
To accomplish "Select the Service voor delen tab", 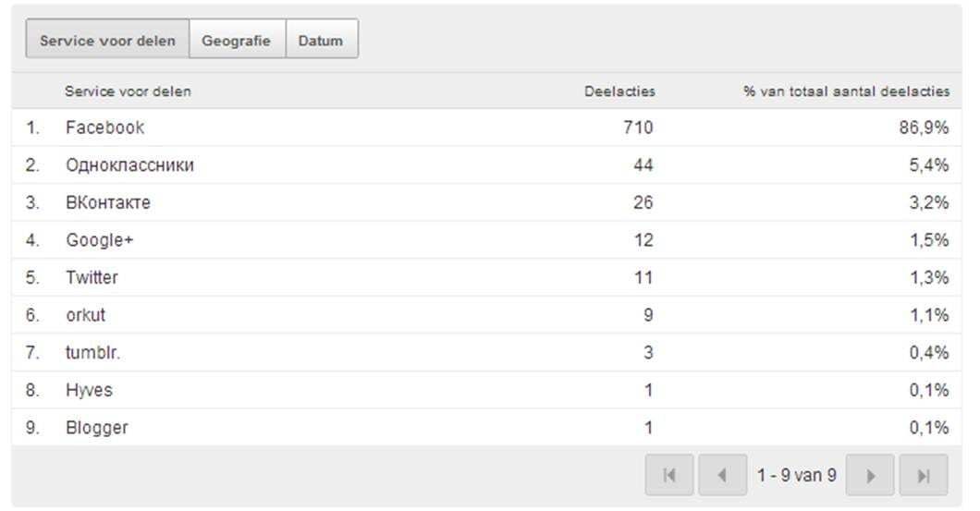I will point(107,41).
